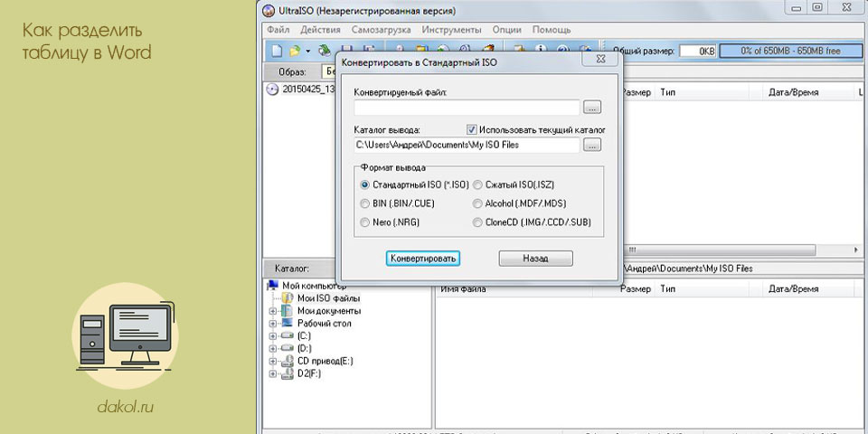Open the Опции menu
Viewport: 868px width, 434px height.
[x=506, y=30]
